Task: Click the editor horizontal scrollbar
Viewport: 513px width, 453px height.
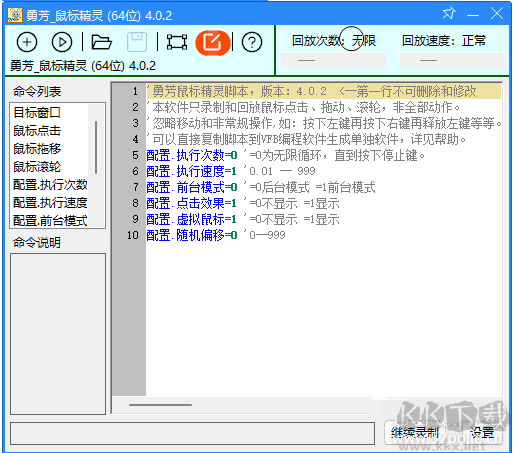Action: pyautogui.click(x=160, y=405)
